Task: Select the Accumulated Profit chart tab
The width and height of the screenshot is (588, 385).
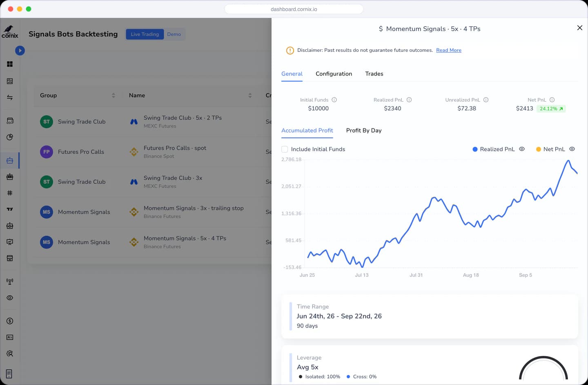Action: 307,131
